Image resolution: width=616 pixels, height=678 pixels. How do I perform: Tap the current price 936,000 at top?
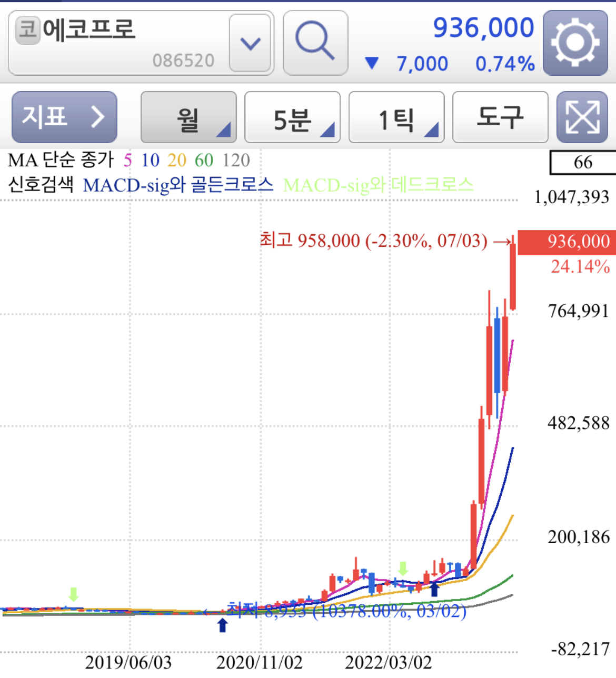(483, 28)
